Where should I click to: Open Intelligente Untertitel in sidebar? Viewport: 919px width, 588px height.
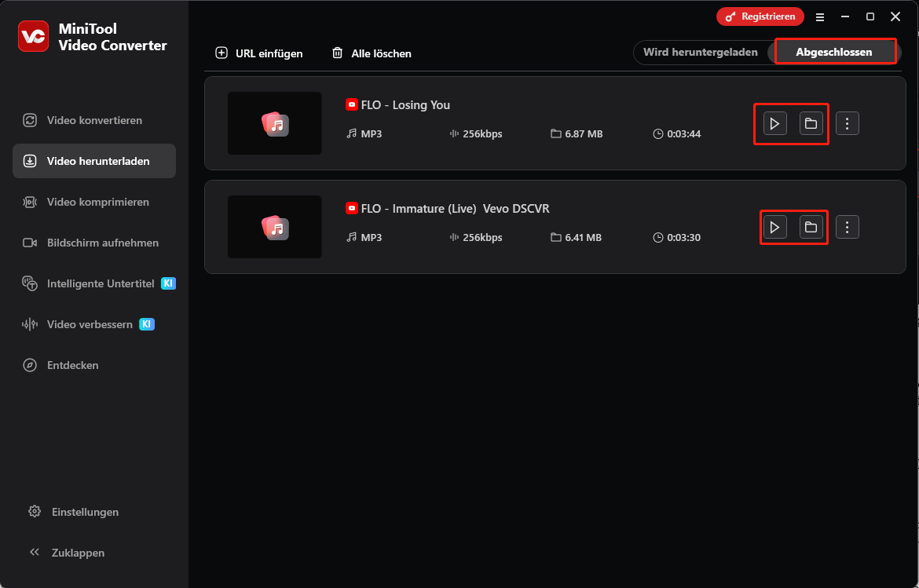pos(94,283)
